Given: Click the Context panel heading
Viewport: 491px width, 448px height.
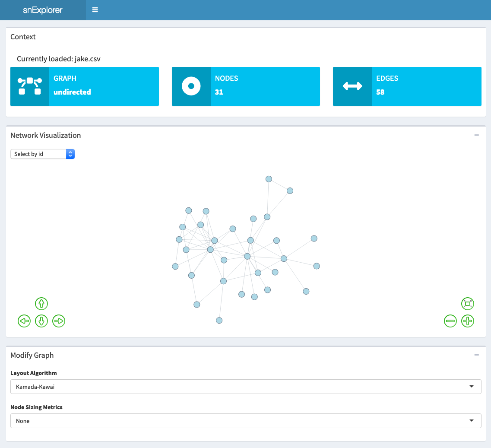Looking at the screenshot, I should (23, 37).
